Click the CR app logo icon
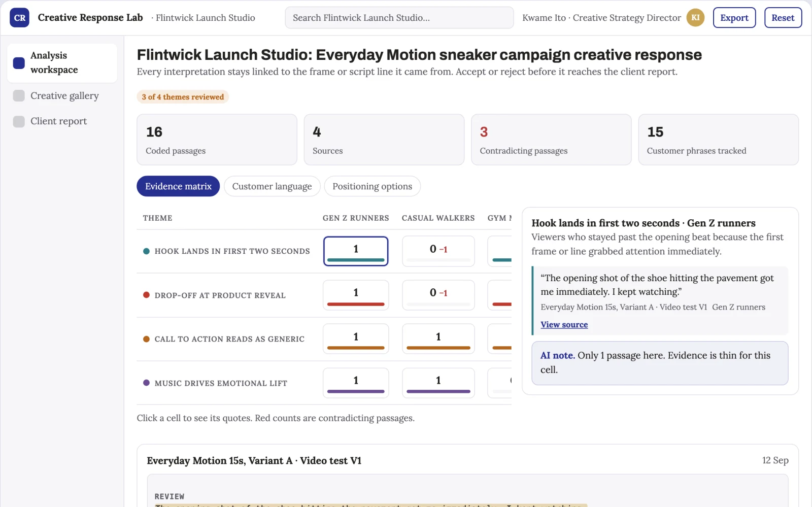This screenshot has height=507, width=812. [19, 18]
